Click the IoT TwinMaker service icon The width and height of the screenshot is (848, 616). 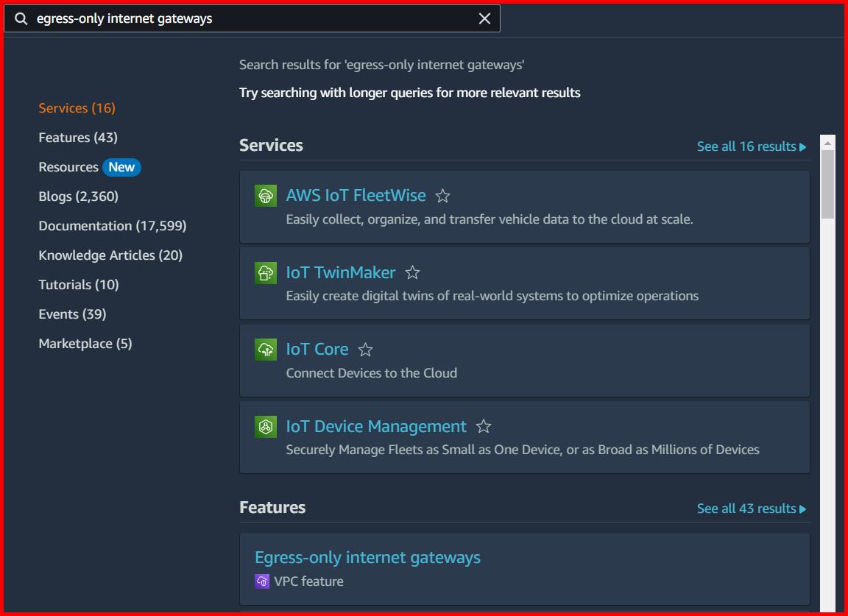coord(265,272)
